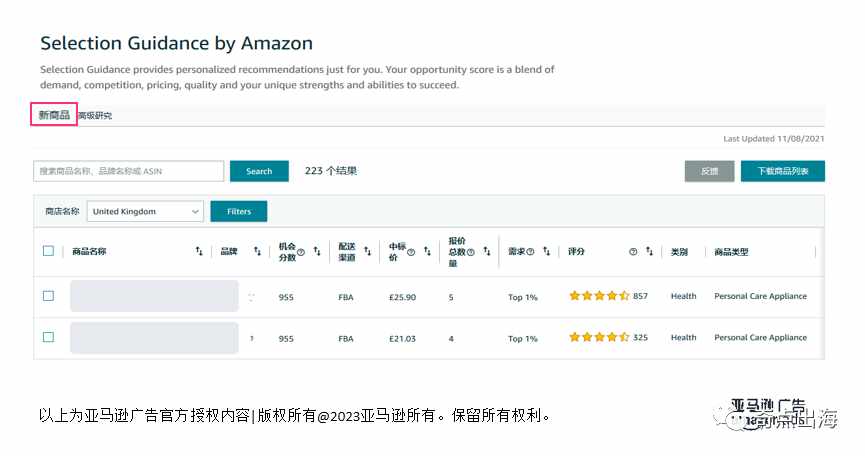
Task: Click the 下载商品列表 button
Action: pos(783,171)
